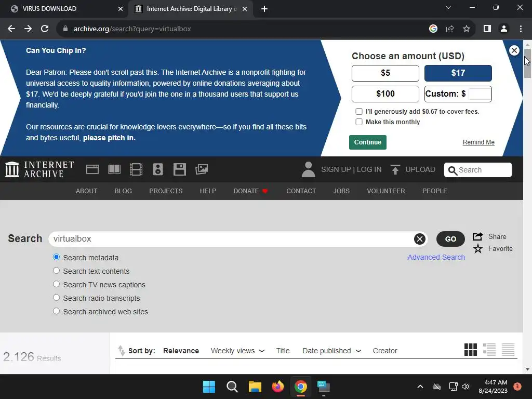Select Search archived web sites option
This screenshot has width=532, height=399.
click(56, 311)
